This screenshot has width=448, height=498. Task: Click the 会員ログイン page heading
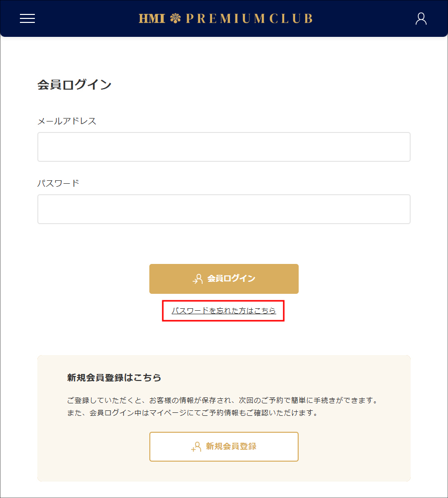tap(74, 85)
